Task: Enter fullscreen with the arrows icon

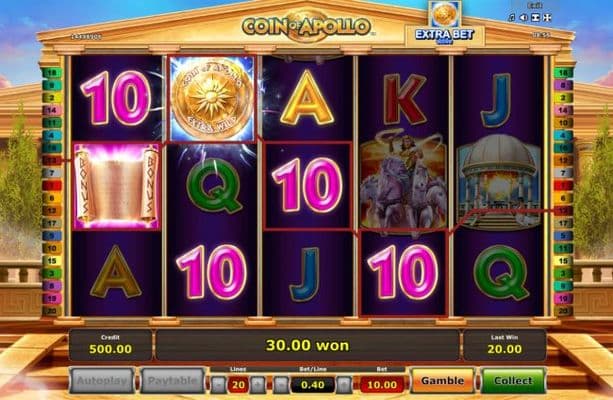Action: click(x=548, y=18)
